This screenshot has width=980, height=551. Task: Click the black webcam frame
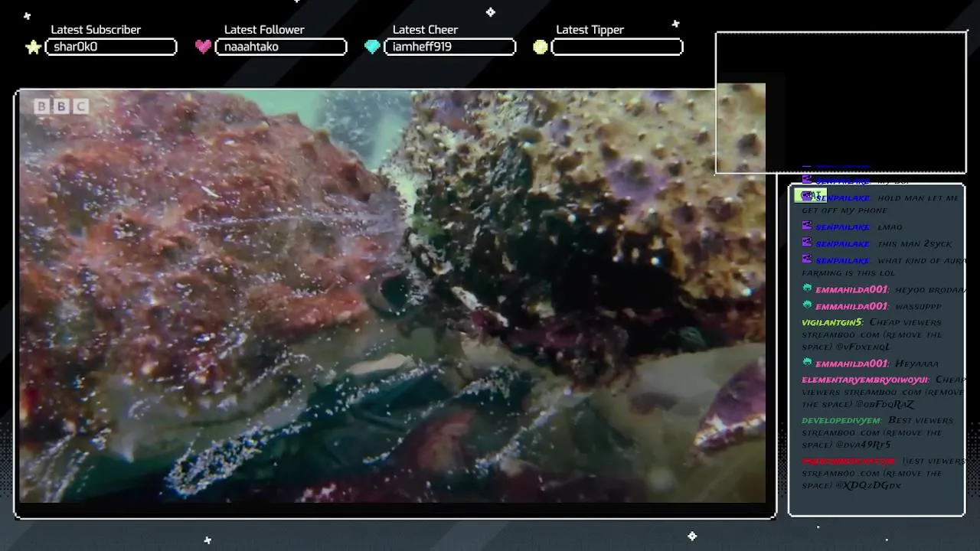(x=841, y=103)
